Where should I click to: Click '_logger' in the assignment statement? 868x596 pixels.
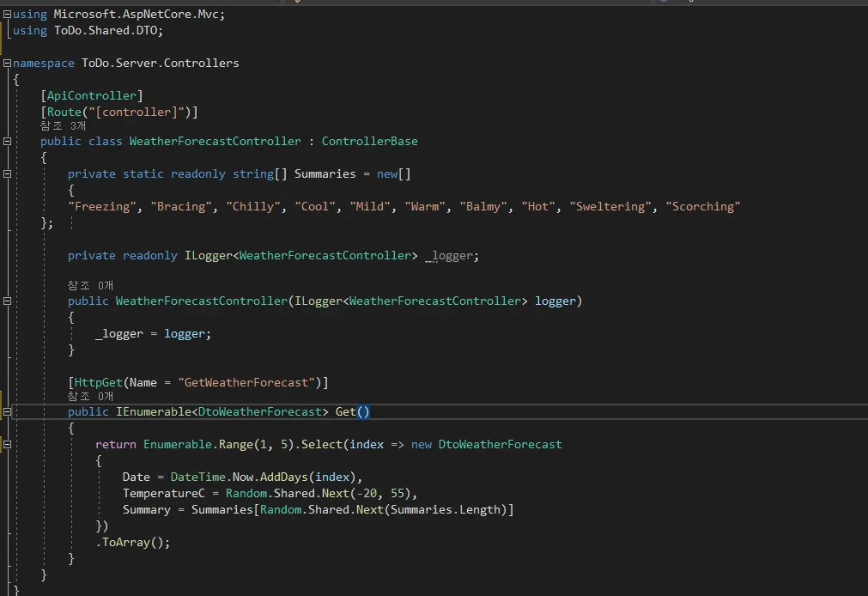tap(119, 334)
